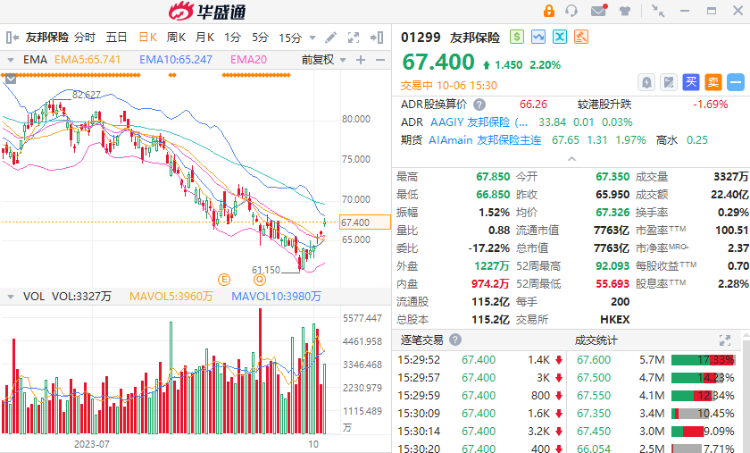Click 华盛通 app logo
This screenshot has width=750, height=453.
(207, 11)
